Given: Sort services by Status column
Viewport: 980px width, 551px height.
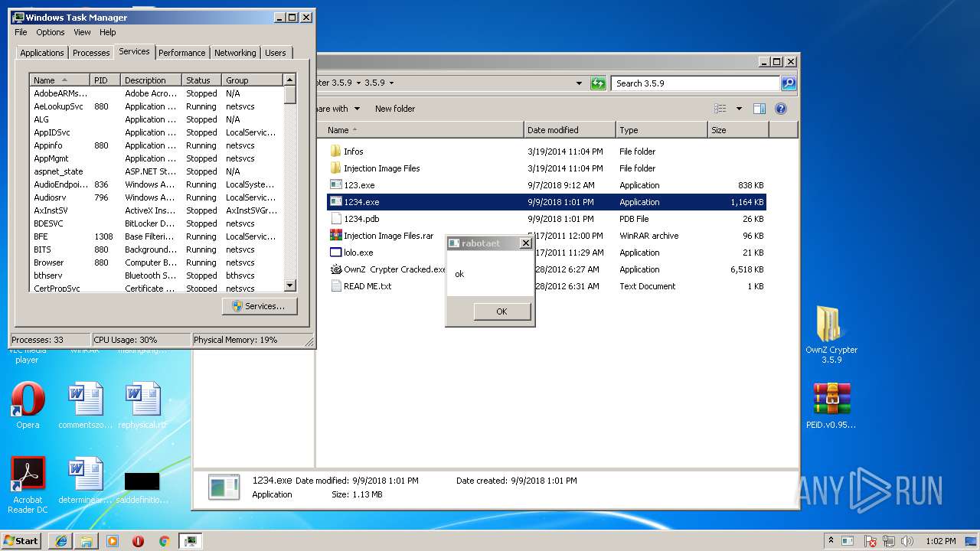Looking at the screenshot, I should tap(201, 80).
